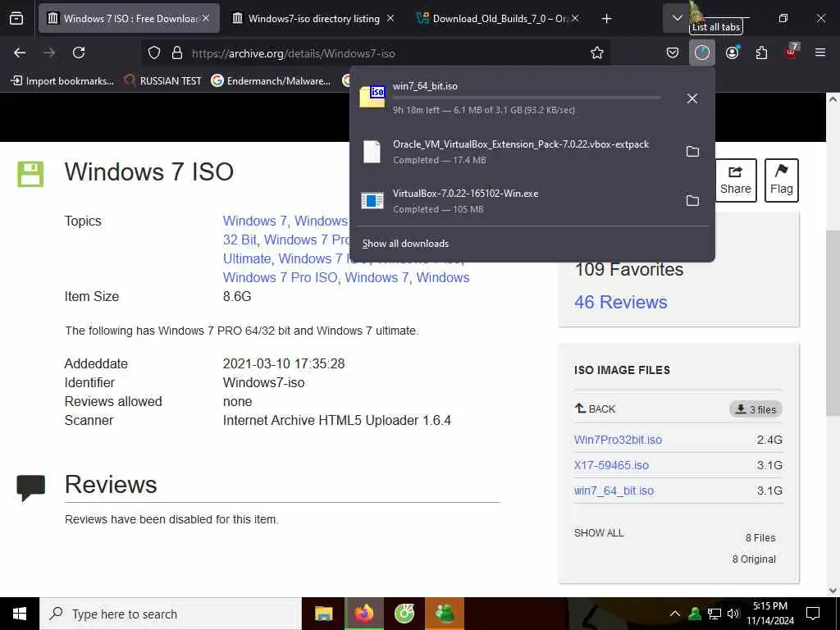Open a new tab with plus
840x630 pixels.
[x=606, y=19]
